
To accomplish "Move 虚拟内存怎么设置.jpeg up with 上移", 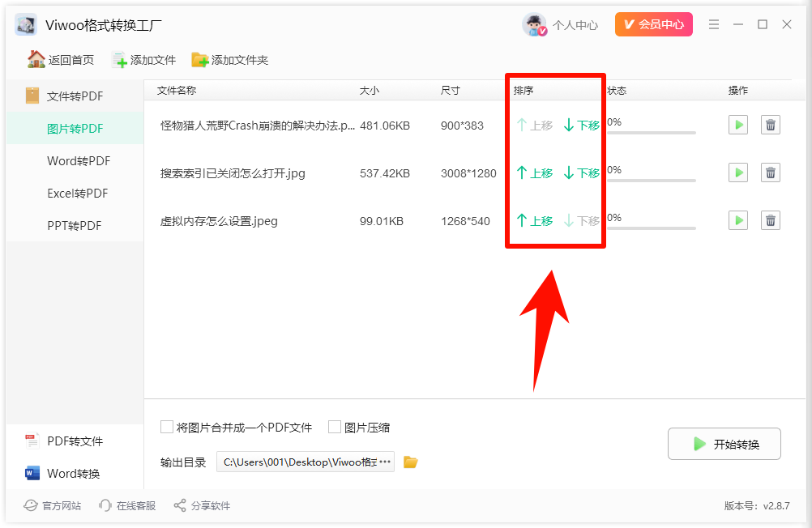I will click(535, 221).
